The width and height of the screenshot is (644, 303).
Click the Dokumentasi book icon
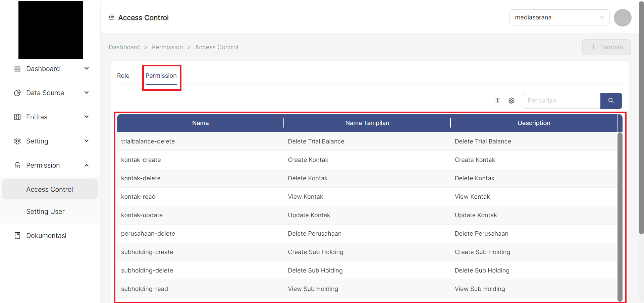point(17,236)
